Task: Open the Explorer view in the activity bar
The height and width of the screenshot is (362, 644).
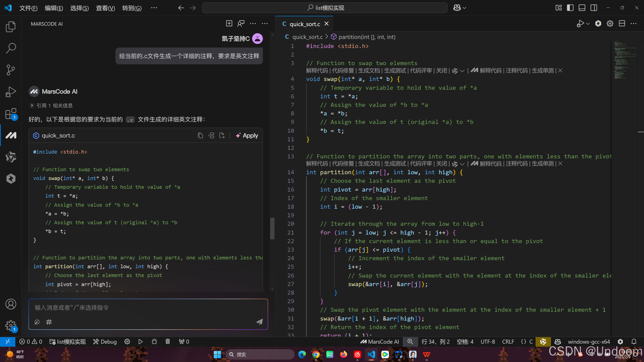Action: coord(11,27)
